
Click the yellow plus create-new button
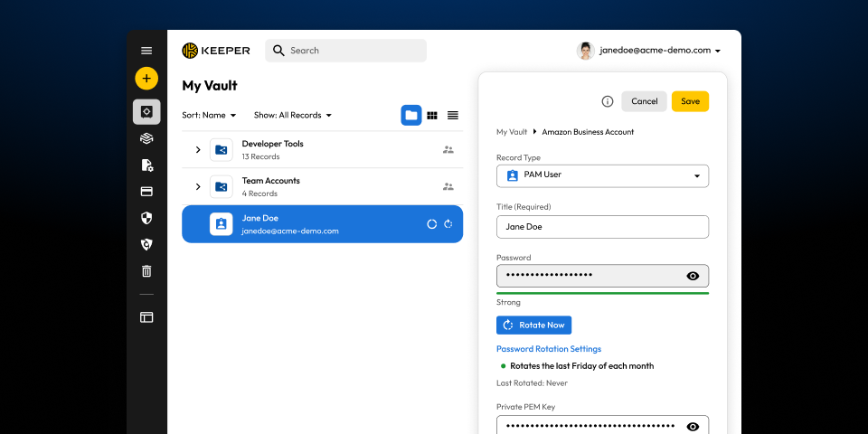pyautogui.click(x=146, y=79)
